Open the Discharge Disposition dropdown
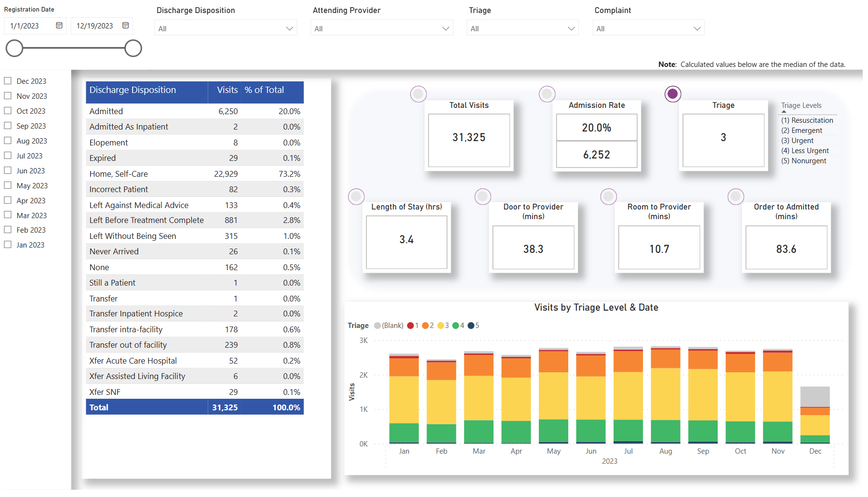868x497 pixels. pyautogui.click(x=290, y=28)
